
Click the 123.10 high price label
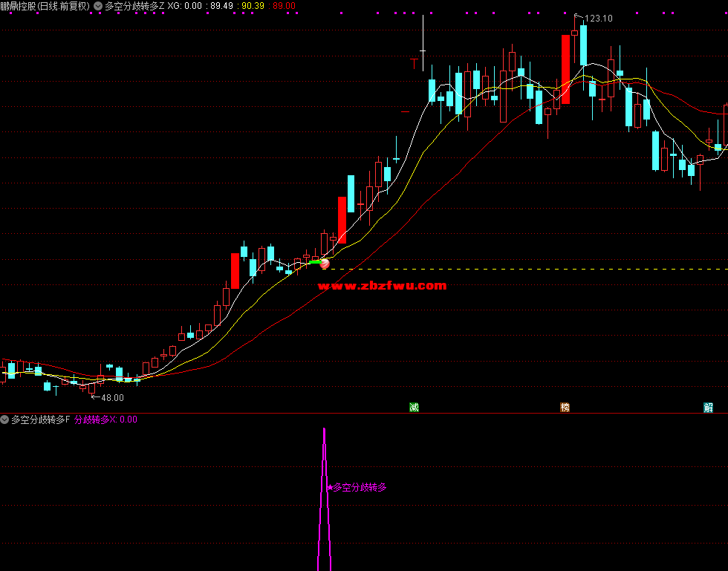click(599, 19)
